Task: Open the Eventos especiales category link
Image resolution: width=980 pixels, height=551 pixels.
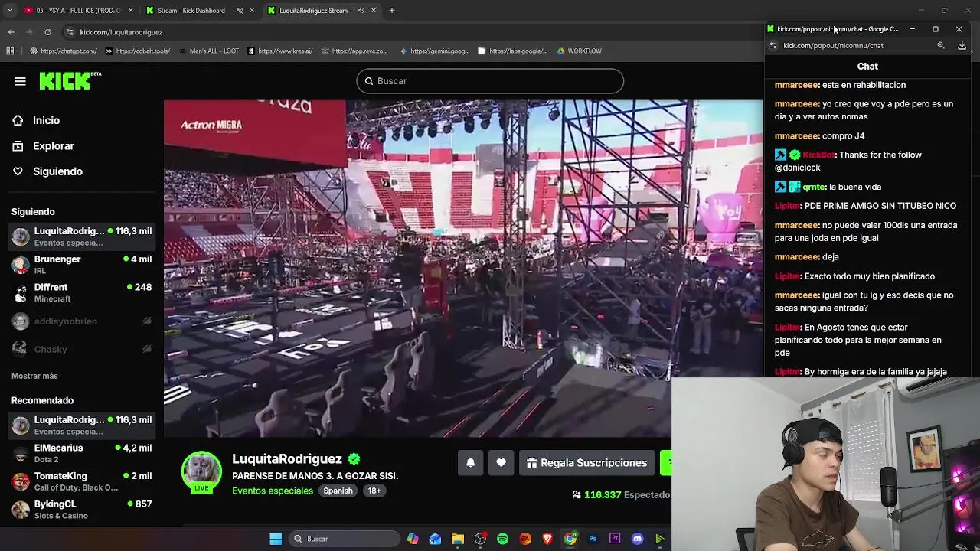Action: [273, 491]
